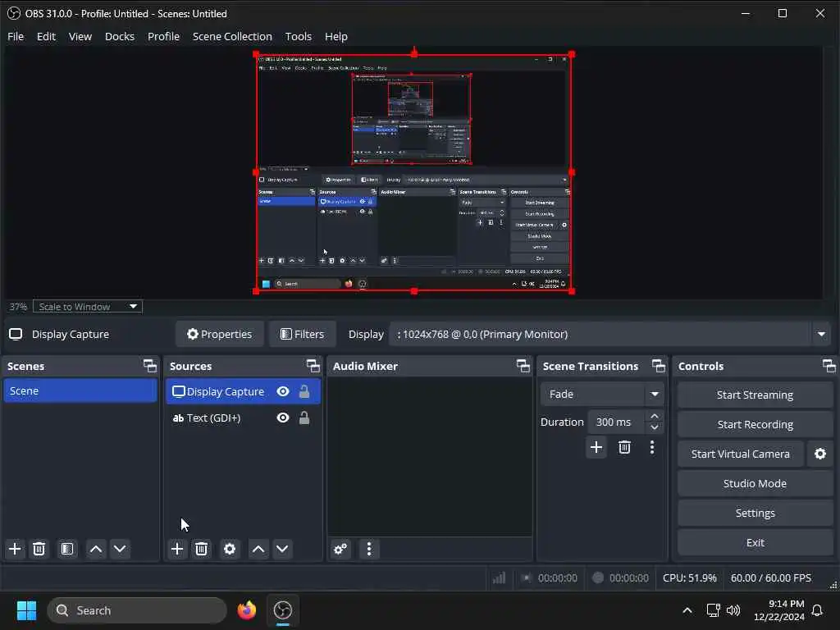The height and width of the screenshot is (630, 840).
Task: Click Display Capture monitor icon in source toolbar
Action: [16, 335]
